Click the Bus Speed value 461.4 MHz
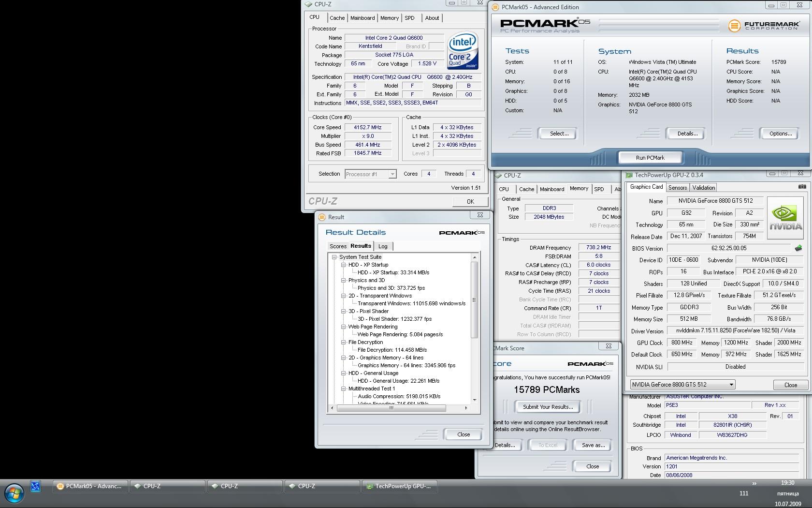Image resolution: width=812 pixels, height=508 pixels. (367, 145)
